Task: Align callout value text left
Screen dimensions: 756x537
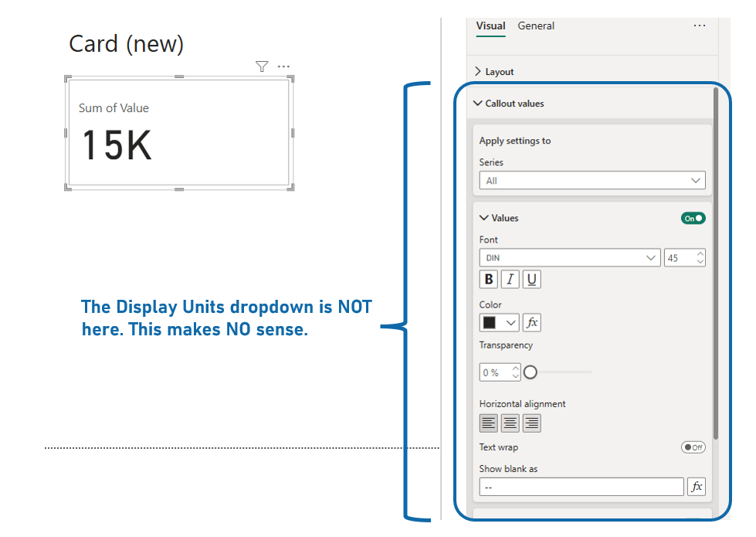Action: coord(489,423)
